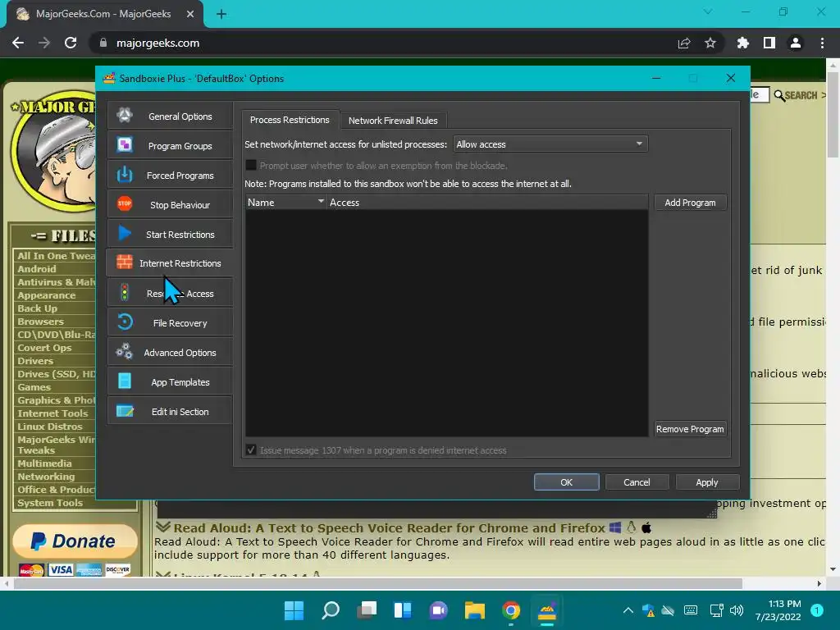Click the PayPal Donate button

[75, 541]
